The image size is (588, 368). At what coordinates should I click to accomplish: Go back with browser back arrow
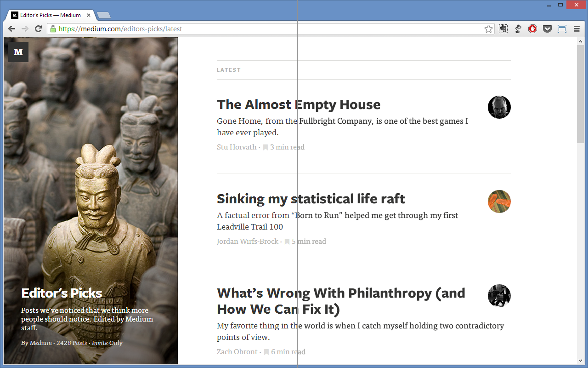point(11,29)
